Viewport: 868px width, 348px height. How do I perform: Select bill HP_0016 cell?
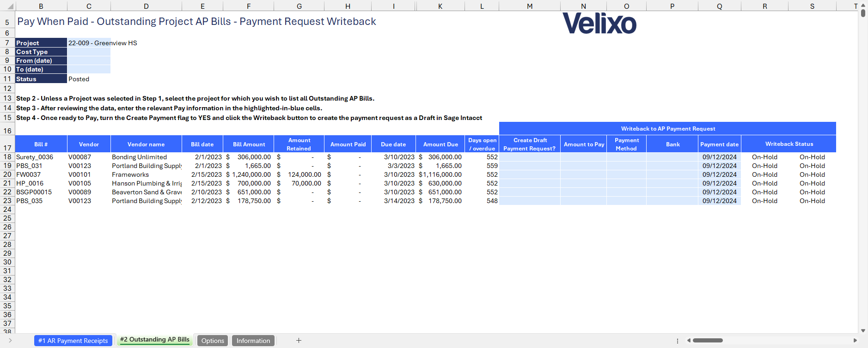41,183
